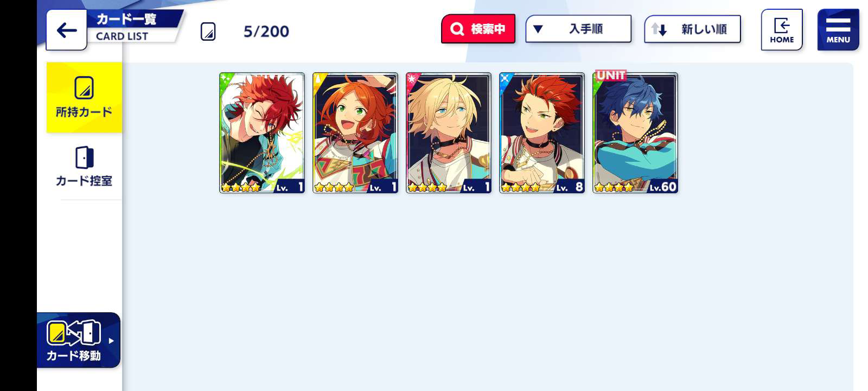Open the HOME screen icon
868x391 pixels.
781,30
